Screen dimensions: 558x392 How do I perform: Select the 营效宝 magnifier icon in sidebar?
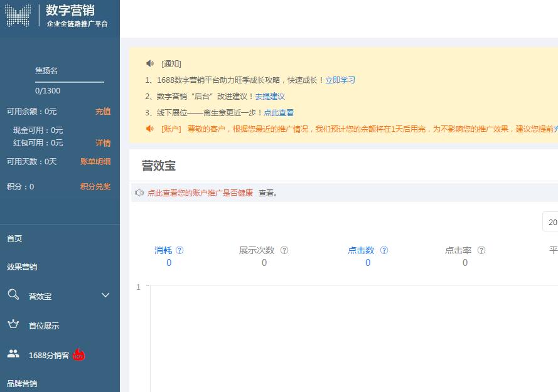[x=13, y=295]
